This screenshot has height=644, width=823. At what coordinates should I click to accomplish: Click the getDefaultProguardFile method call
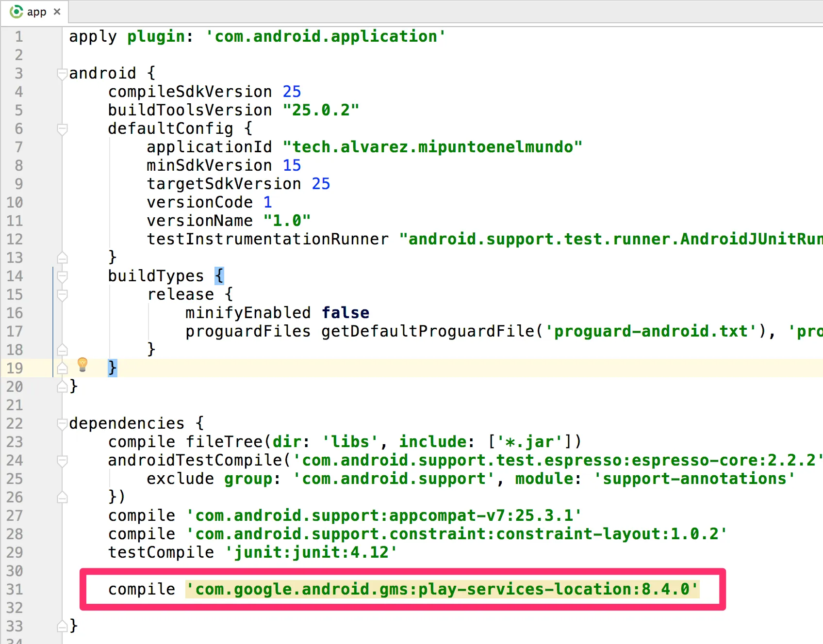coord(428,331)
